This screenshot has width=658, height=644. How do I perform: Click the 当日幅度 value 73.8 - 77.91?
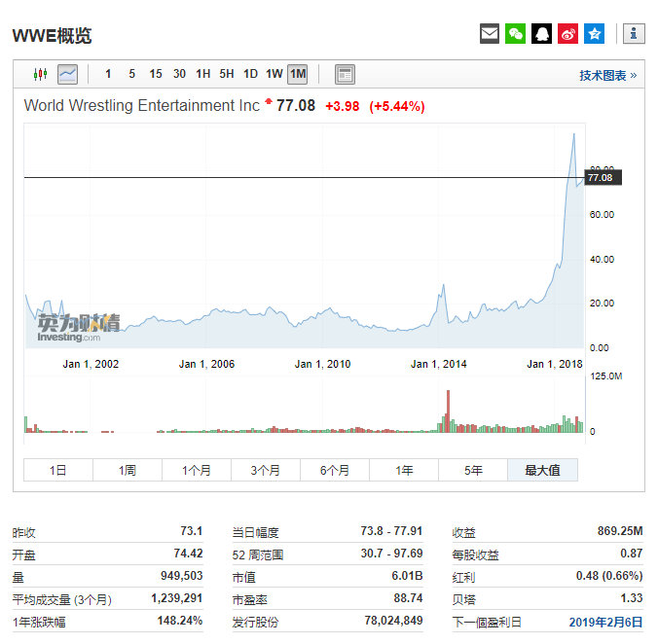point(391,531)
